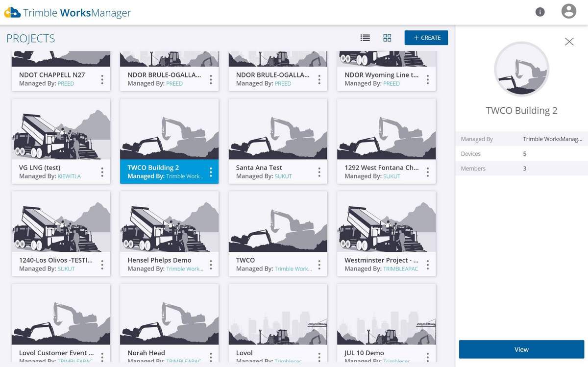This screenshot has height=367, width=588.
Task: Open the options menu for Hensel Phelps Demo
Action: click(x=210, y=264)
